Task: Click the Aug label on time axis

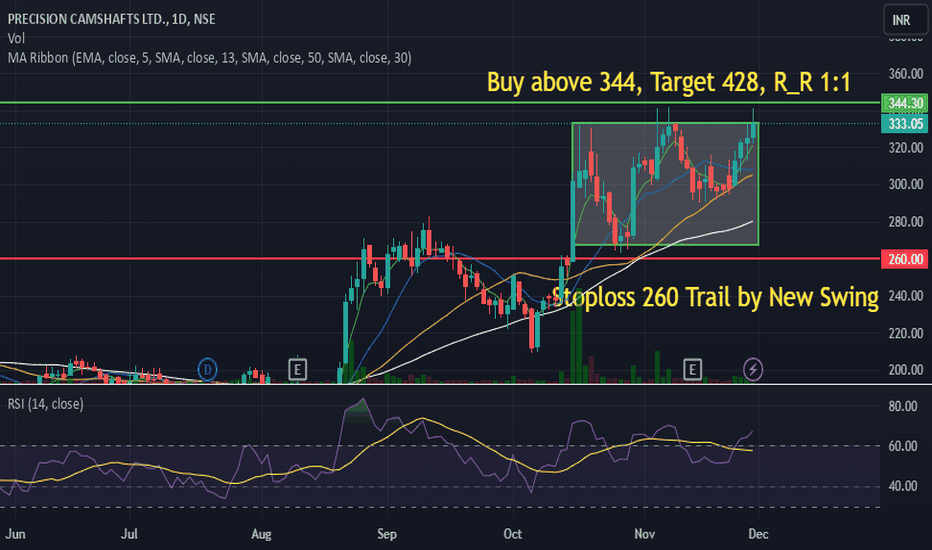Action: pos(262,534)
